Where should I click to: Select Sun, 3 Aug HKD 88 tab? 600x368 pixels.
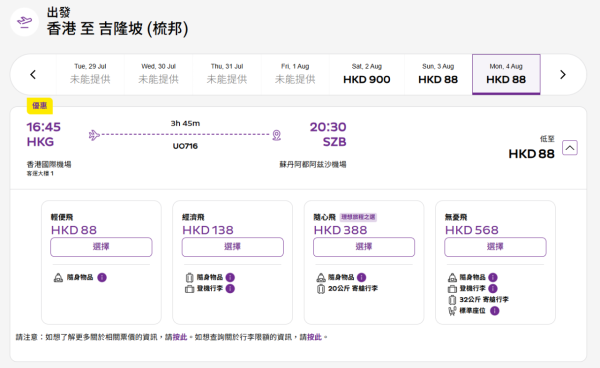(x=438, y=74)
